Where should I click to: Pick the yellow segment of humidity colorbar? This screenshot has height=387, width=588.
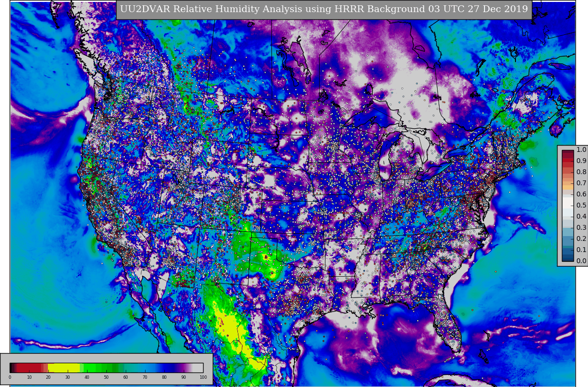pos(64,368)
